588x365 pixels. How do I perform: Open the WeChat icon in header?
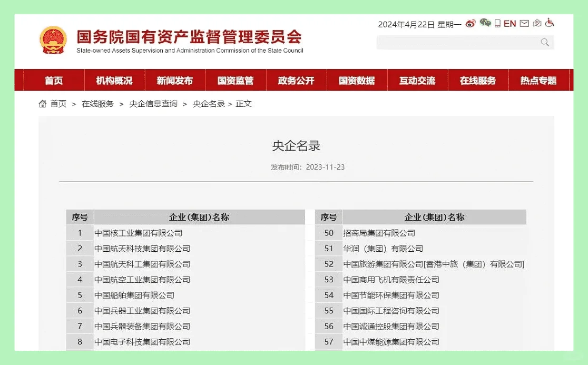tap(485, 23)
